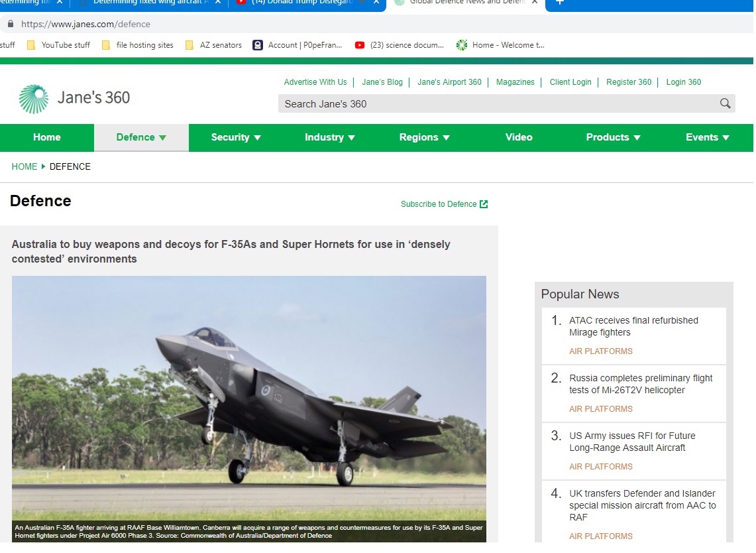Open ATAC receives final refurbished Mirage article
The image size is (756, 553).
coord(635,327)
